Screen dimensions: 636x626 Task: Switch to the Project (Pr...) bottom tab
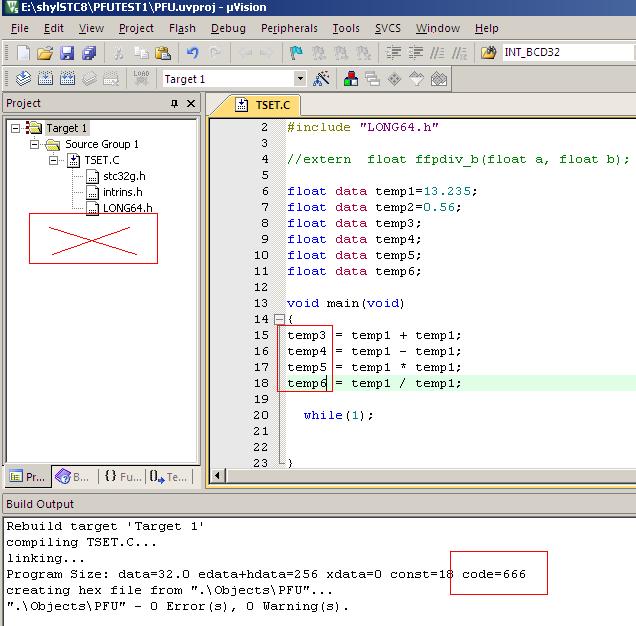pos(28,477)
